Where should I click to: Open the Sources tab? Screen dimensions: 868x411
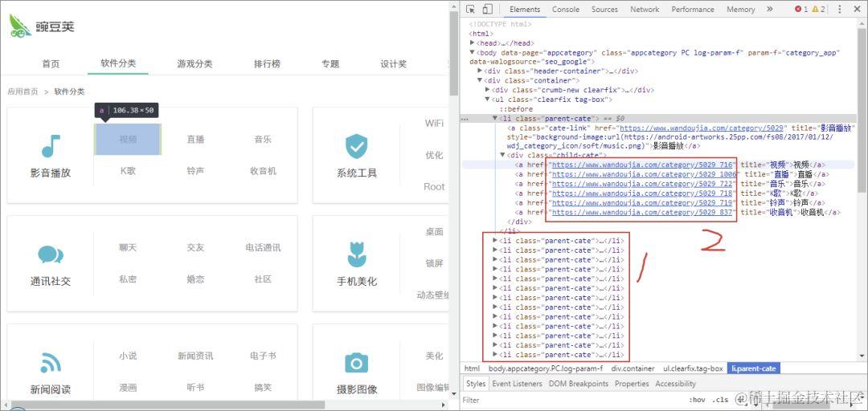604,10
